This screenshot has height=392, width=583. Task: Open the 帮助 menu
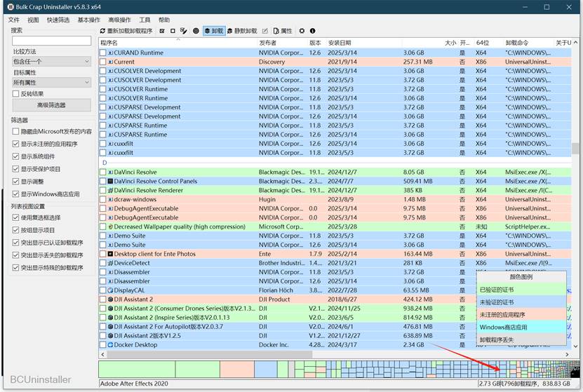point(164,20)
